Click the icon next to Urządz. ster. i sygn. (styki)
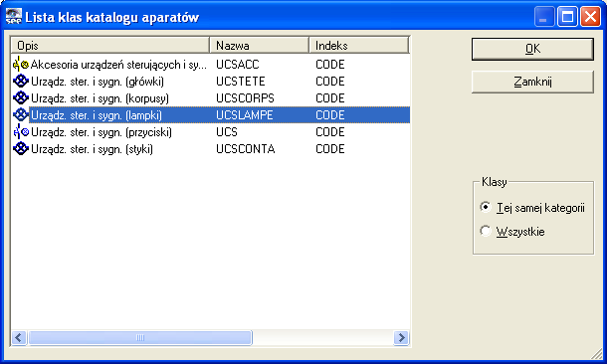This screenshot has height=364, width=607. pyautogui.click(x=21, y=149)
